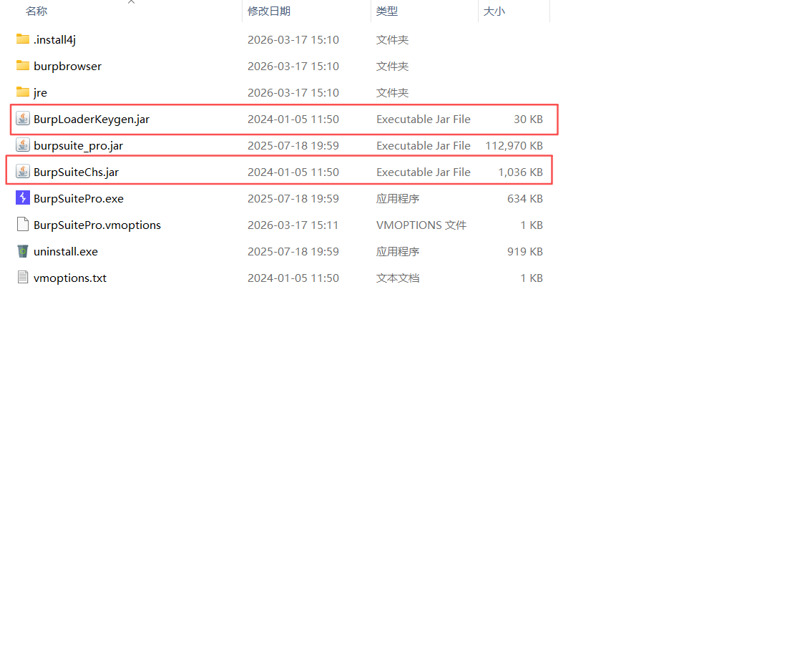Click Executable Jar File type of BurpLoaderKeygen.jar

click(423, 119)
